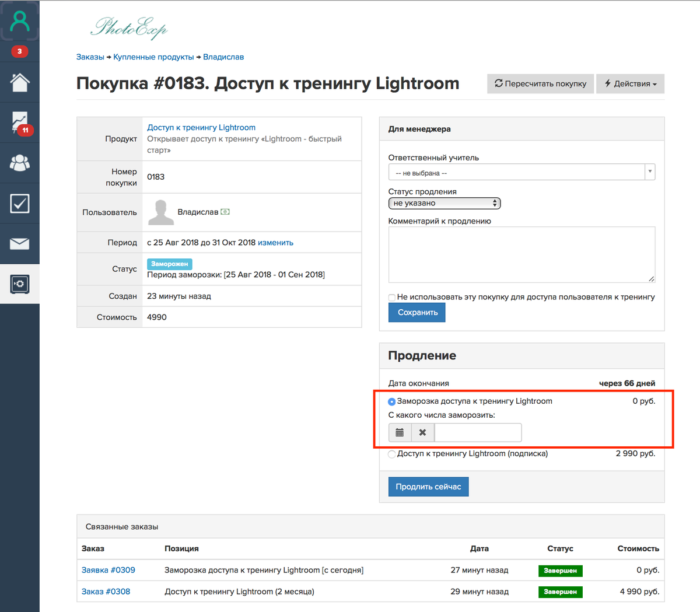The height and width of the screenshot is (612, 700).
Task: Open the Статус продления dropdown
Action: [444, 203]
